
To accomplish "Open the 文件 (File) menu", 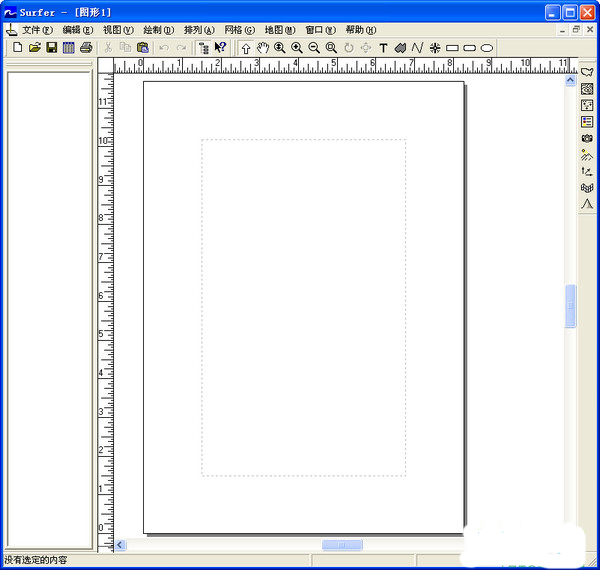I will click(38, 30).
